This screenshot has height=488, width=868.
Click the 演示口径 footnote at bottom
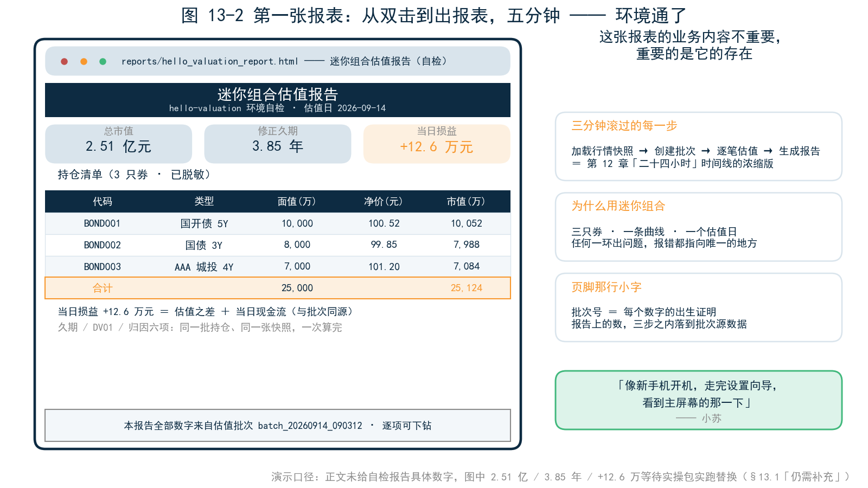(560, 477)
